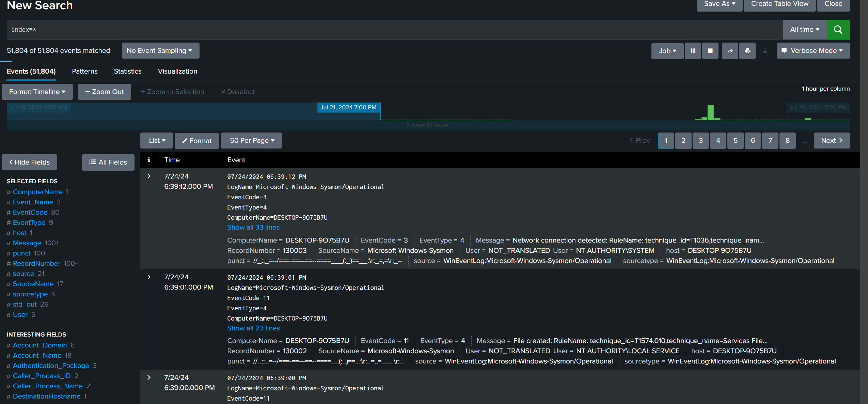
Task: Click the tall green timeline bar
Action: coord(710,112)
